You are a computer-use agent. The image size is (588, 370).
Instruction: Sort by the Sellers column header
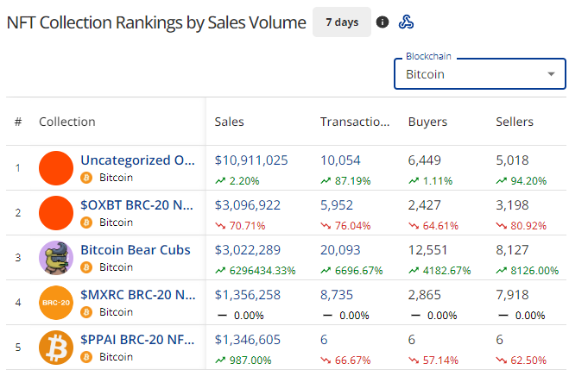click(x=515, y=122)
